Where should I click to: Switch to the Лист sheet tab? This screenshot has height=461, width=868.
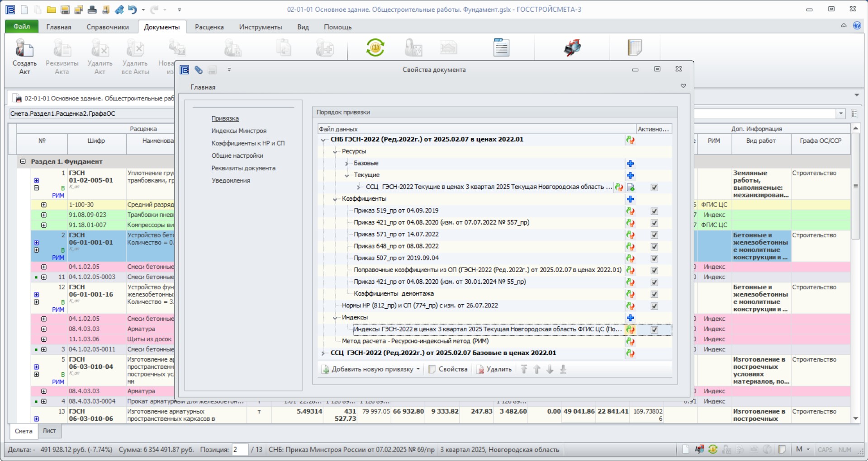(x=49, y=431)
